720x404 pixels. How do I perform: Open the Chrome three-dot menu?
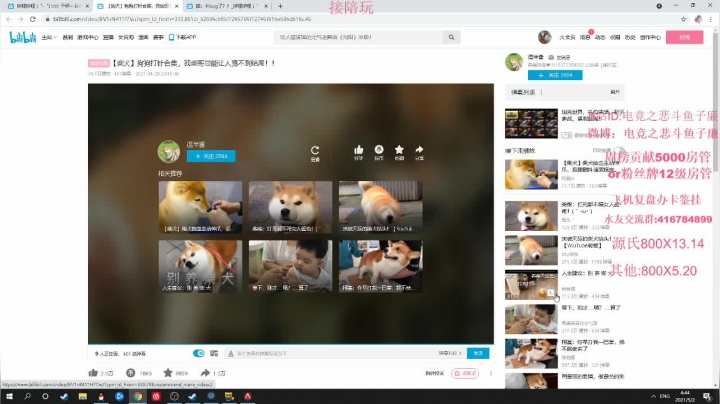tap(711, 19)
